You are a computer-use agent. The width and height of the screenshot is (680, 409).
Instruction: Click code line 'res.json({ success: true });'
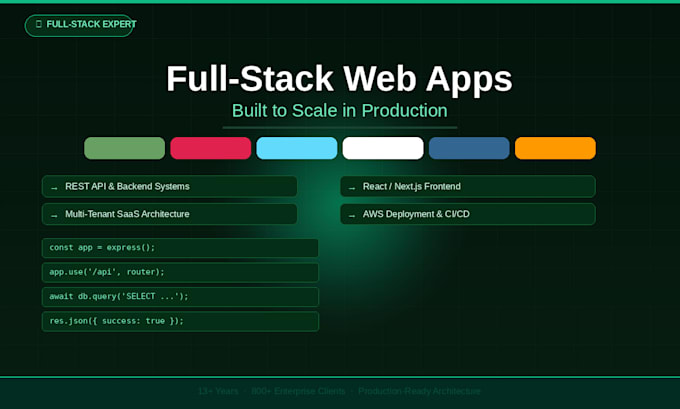[x=180, y=321]
